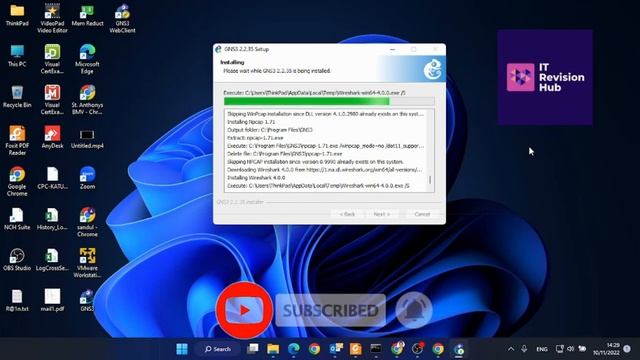
Task: Select the VMware Workstation shortcut
Action: pyautogui.click(x=87, y=263)
